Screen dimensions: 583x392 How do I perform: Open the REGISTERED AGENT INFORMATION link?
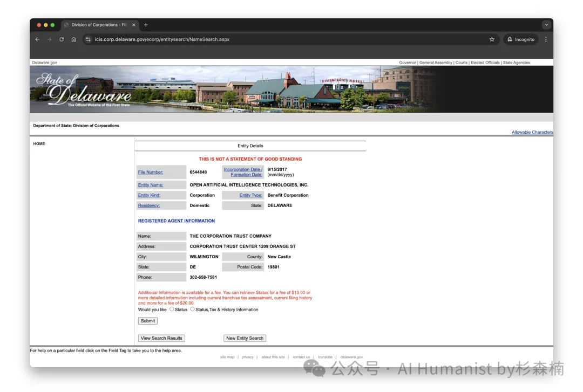coord(176,221)
